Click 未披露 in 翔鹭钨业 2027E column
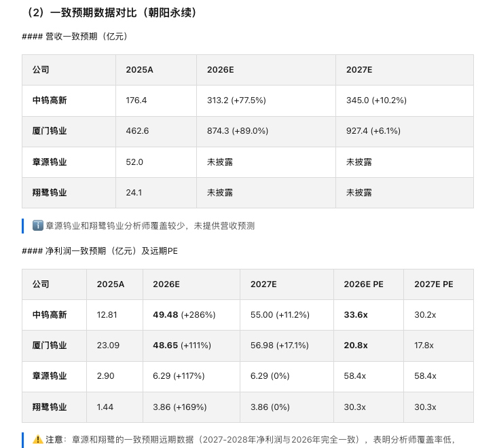This screenshot has height=448, width=495. (359, 193)
